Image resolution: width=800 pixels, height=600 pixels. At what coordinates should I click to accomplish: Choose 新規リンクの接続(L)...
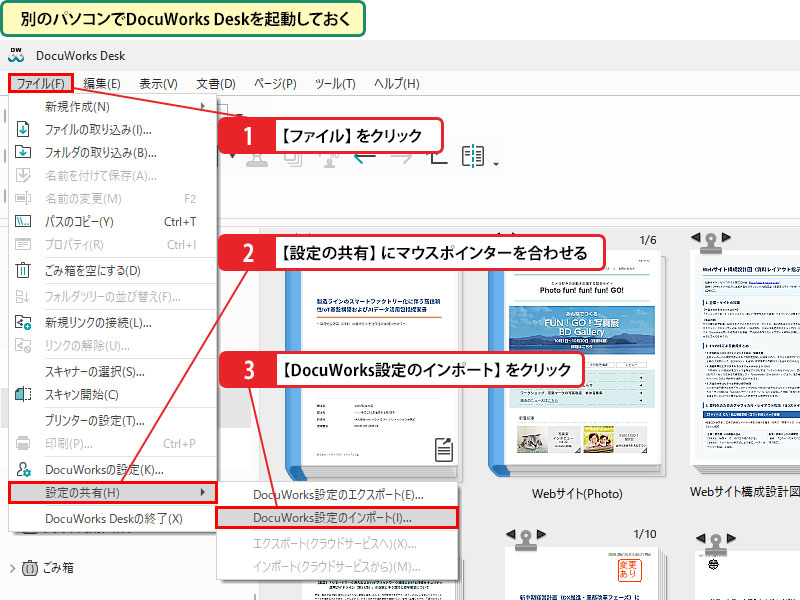point(113,322)
